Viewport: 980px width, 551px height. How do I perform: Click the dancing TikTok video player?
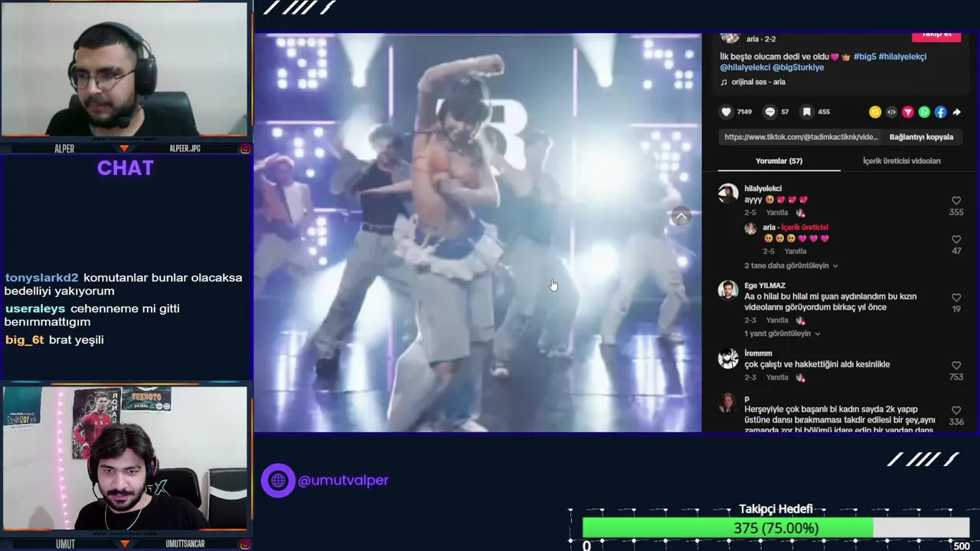coord(478,233)
